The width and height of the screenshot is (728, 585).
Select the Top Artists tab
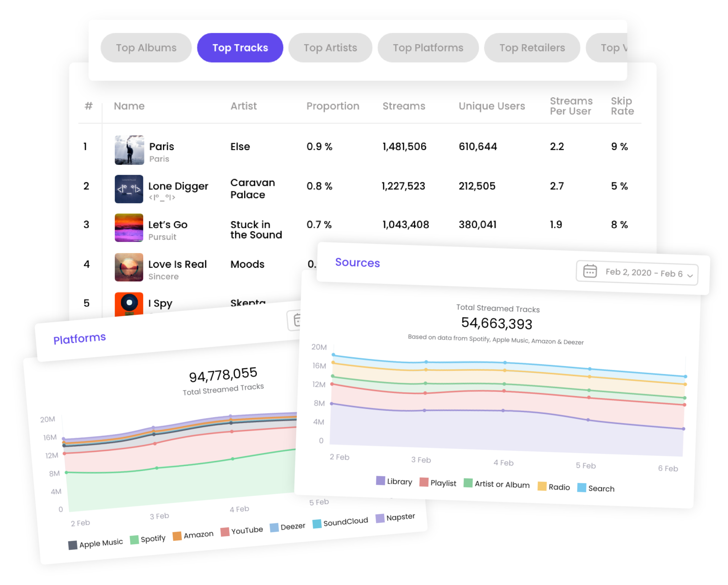(x=330, y=47)
